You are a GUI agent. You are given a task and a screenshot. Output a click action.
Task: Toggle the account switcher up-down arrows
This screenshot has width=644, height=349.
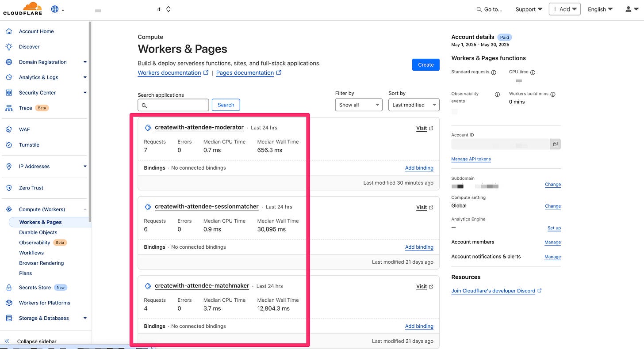point(168,9)
